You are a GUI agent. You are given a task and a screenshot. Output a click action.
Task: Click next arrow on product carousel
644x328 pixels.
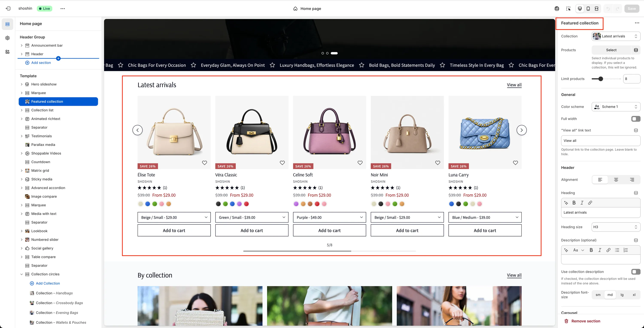(521, 130)
